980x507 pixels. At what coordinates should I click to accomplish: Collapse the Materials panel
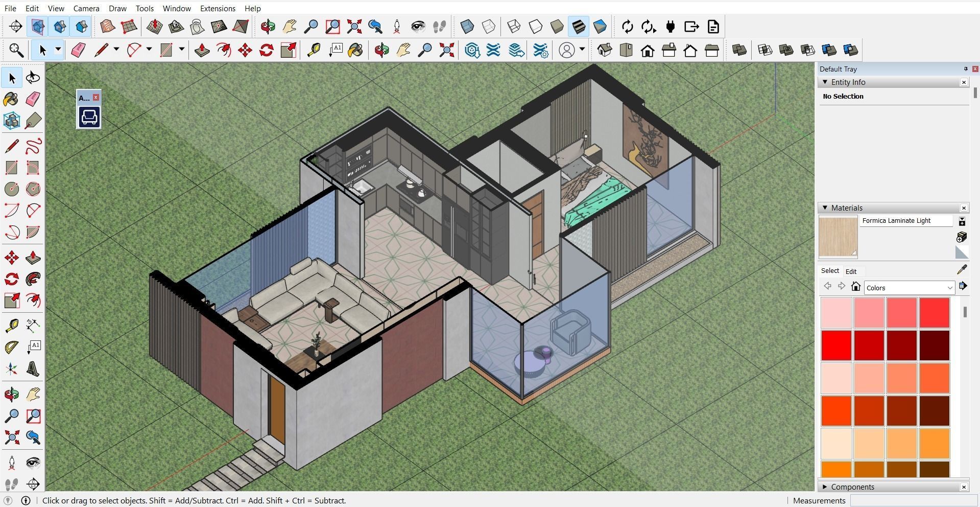click(825, 208)
